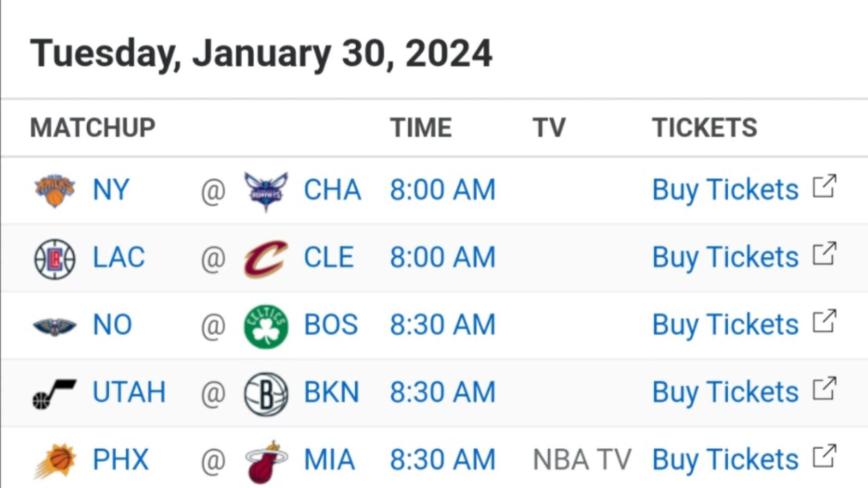This screenshot has height=488, width=868.
Task: Buy Tickets for UTAH at BKN
Action: (725, 392)
